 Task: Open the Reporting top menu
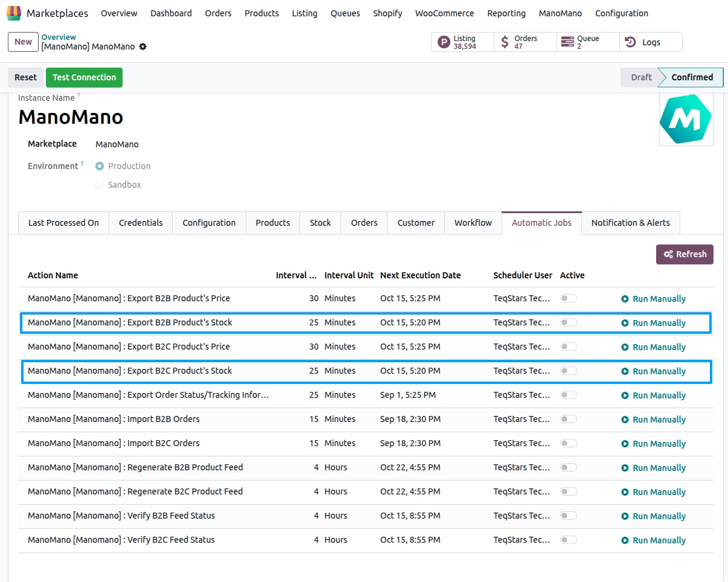[506, 13]
